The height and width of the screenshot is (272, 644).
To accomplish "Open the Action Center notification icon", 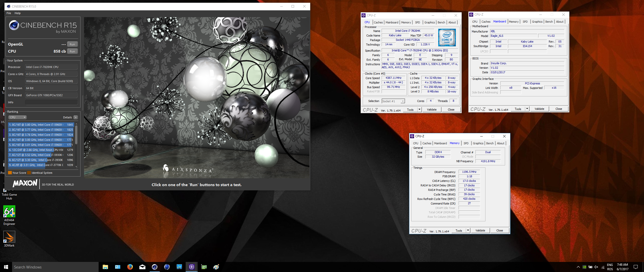I will pyautogui.click(x=636, y=267).
